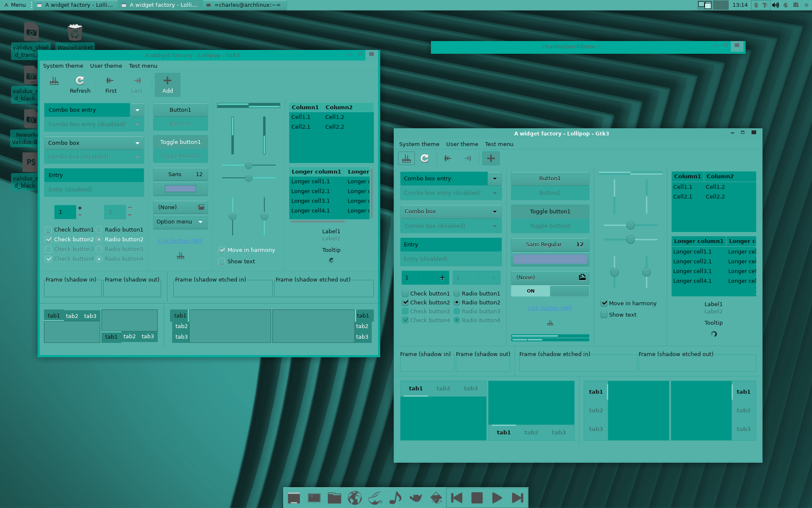Open Sans Regular font button in Gtk3
812x508 pixels.
[550, 244]
